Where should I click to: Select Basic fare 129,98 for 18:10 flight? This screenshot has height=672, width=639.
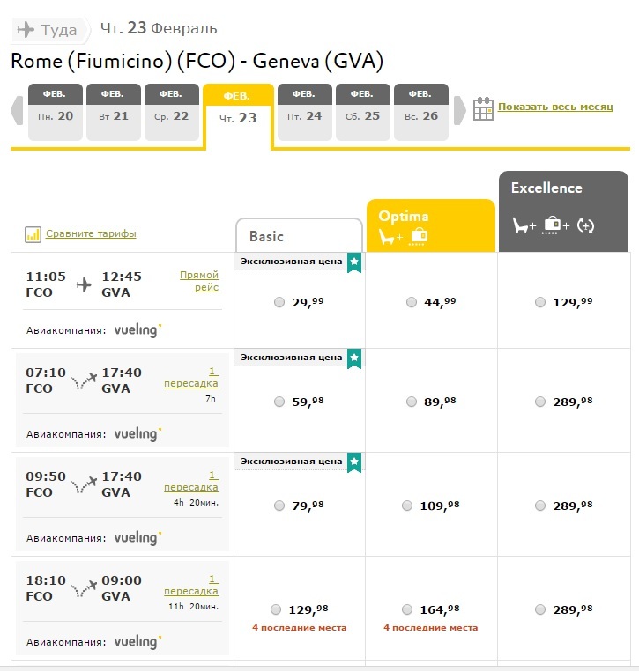pos(276,609)
